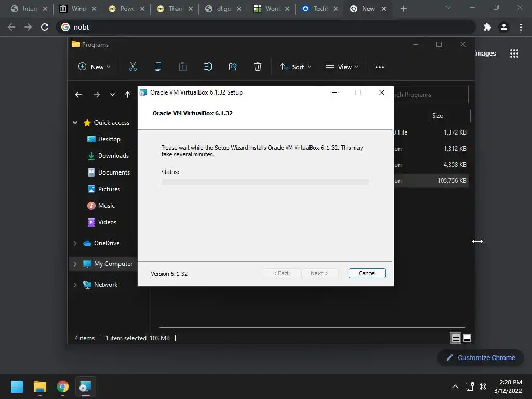Open Pictures folder in sidebar

[103, 189]
